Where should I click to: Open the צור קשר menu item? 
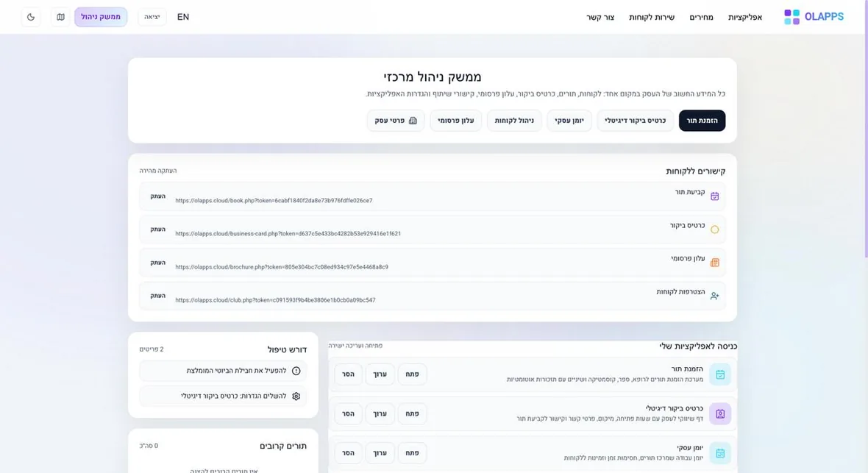pos(600,17)
